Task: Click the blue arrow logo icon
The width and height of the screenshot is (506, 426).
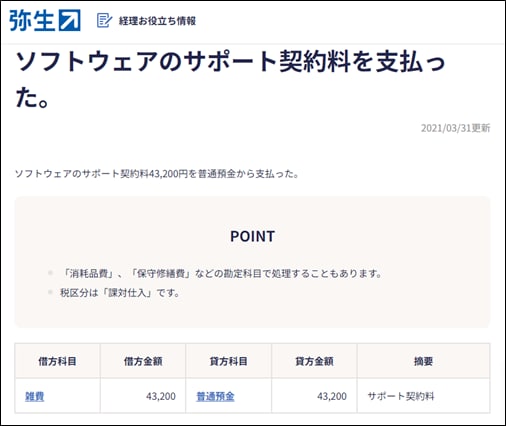Action: (70, 20)
